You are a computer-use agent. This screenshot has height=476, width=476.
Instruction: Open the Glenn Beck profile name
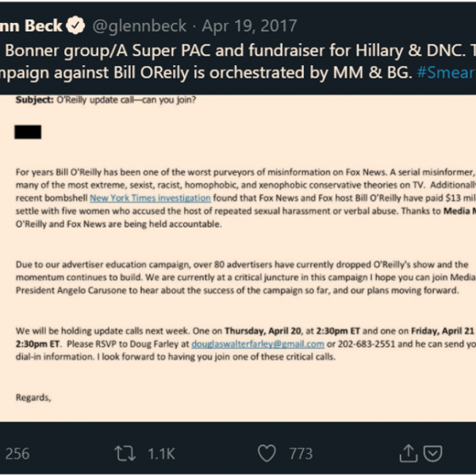point(30,27)
